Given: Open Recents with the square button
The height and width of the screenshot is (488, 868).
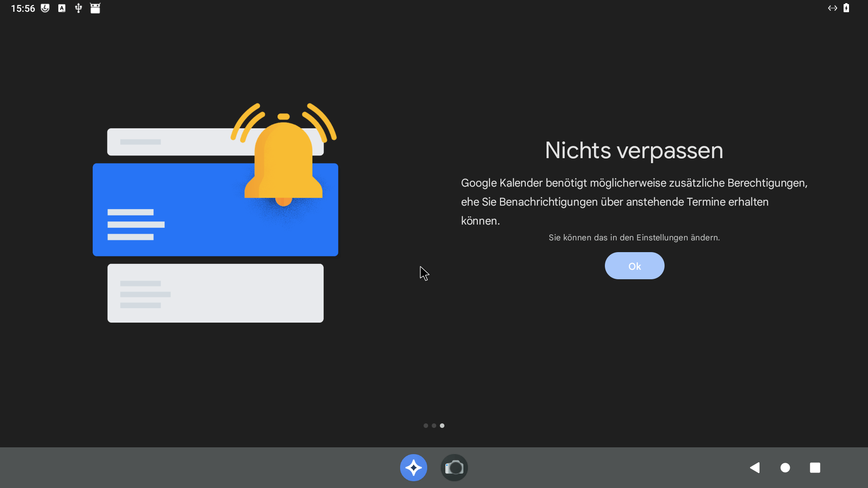Looking at the screenshot, I should point(815,468).
